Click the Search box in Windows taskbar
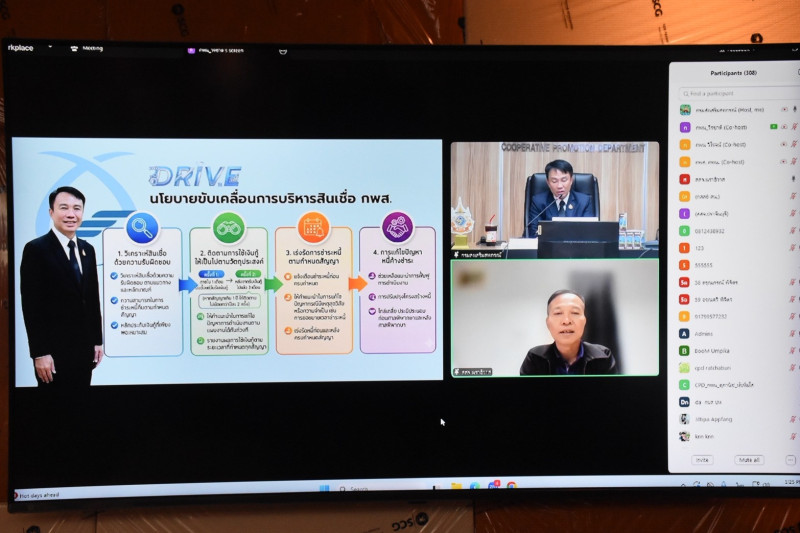Screen dimensions: 800x533 tap(356, 489)
